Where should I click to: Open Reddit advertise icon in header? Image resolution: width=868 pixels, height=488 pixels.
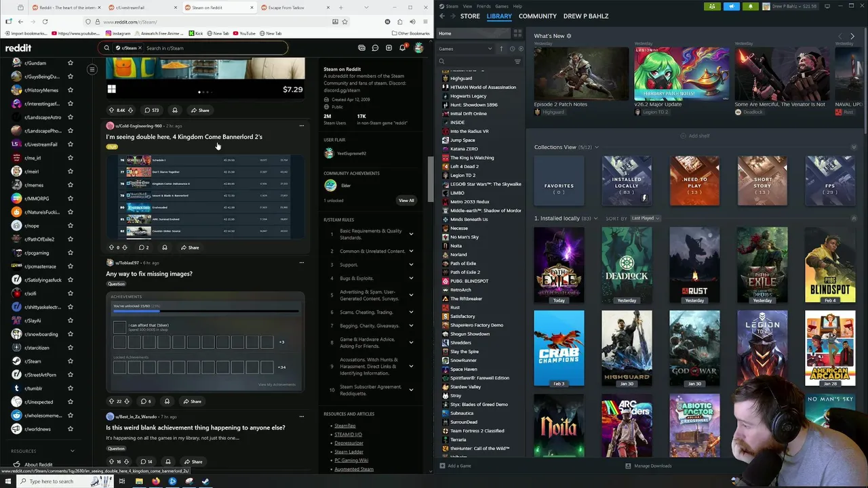(361, 48)
